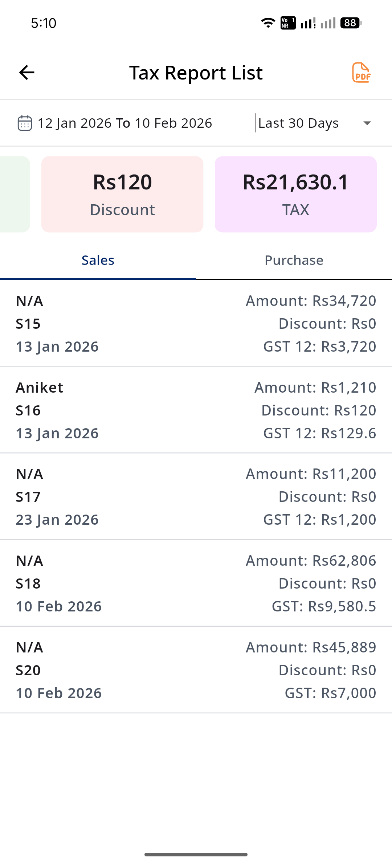Open sale entry S17 dated 23 Jan

196,496
